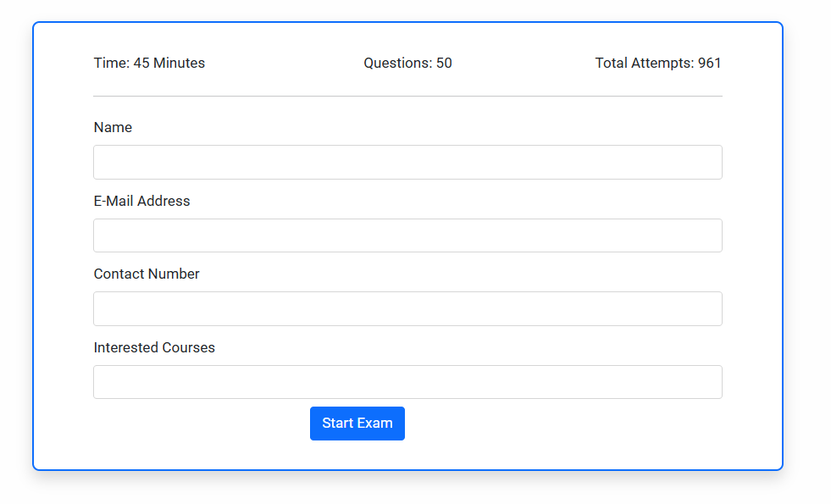Screen dimensions: 831x504
Task: Select the Interested Courses text box
Action: [x=407, y=382]
